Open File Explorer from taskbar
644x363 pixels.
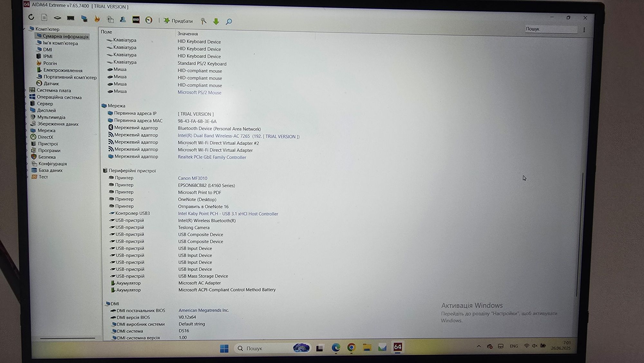tap(367, 348)
